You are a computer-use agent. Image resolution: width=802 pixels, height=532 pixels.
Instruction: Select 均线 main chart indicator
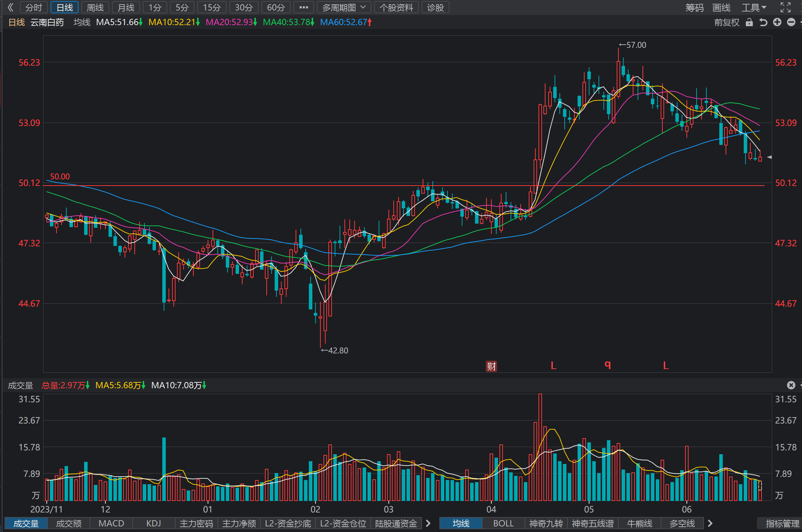pyautogui.click(x=461, y=524)
